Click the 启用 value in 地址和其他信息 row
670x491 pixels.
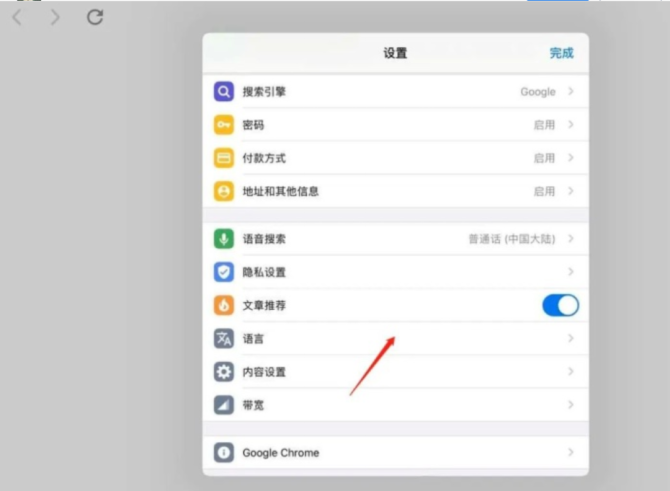544,192
